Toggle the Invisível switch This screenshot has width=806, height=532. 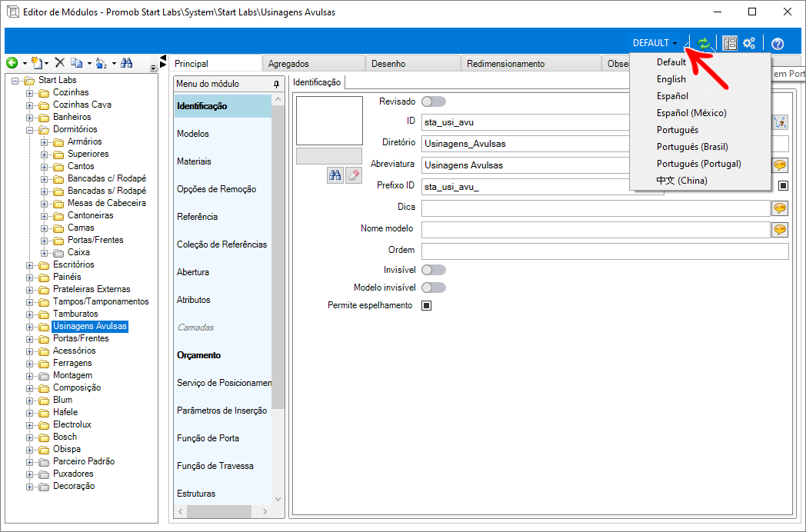coord(433,270)
